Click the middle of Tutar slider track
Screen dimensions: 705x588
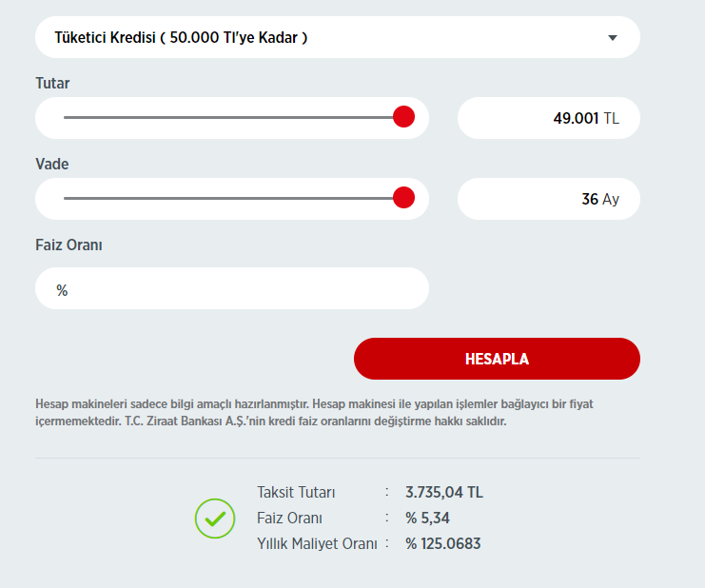pos(233,117)
